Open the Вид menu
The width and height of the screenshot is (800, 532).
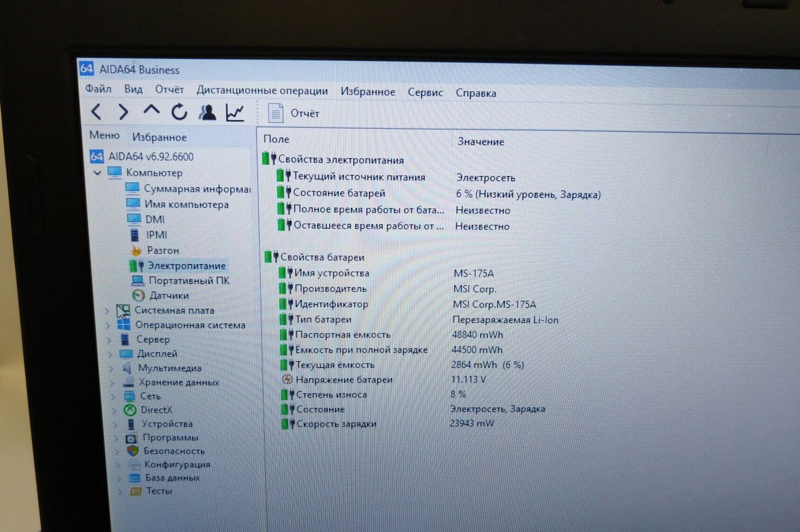(x=133, y=89)
